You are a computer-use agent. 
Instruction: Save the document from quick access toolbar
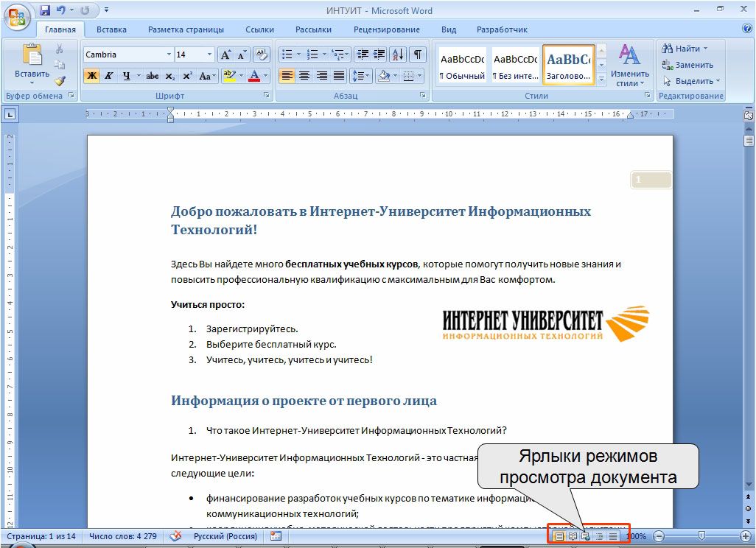pos(45,10)
